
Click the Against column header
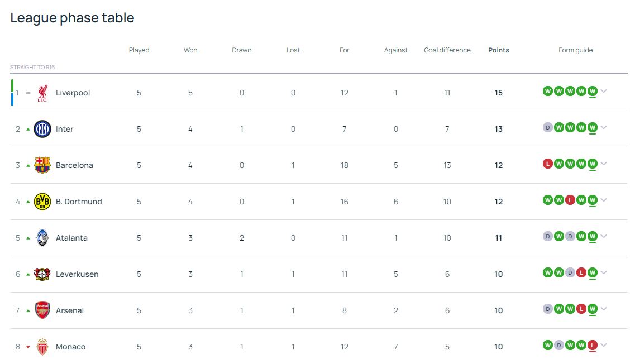(x=395, y=50)
